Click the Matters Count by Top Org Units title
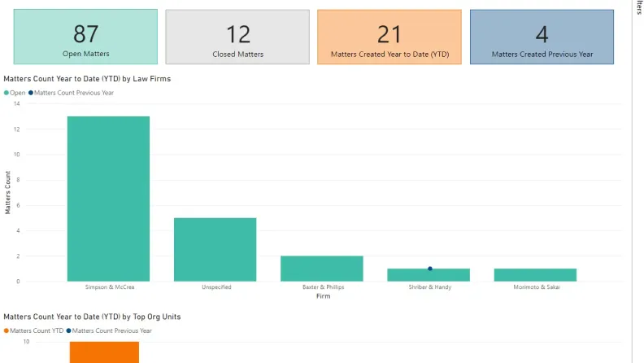Image resolution: width=644 pixels, height=363 pixels. [92, 317]
